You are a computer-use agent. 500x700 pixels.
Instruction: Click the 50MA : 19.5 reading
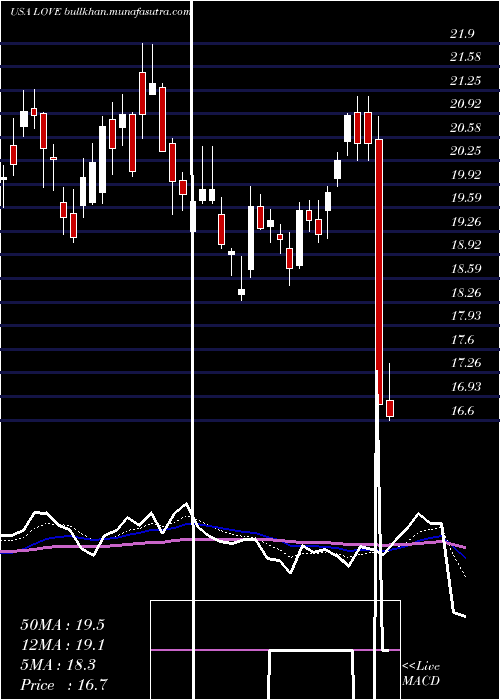pyautogui.click(x=62, y=625)
